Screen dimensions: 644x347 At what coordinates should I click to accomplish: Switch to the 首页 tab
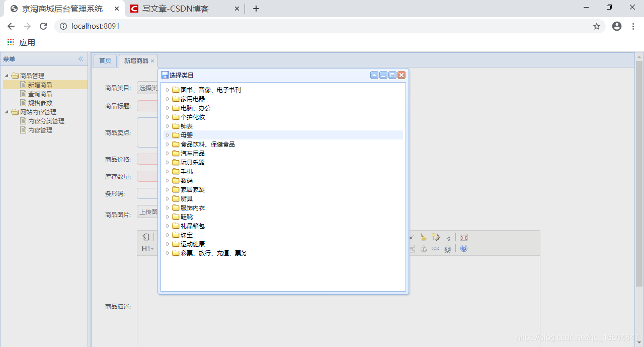(105, 60)
